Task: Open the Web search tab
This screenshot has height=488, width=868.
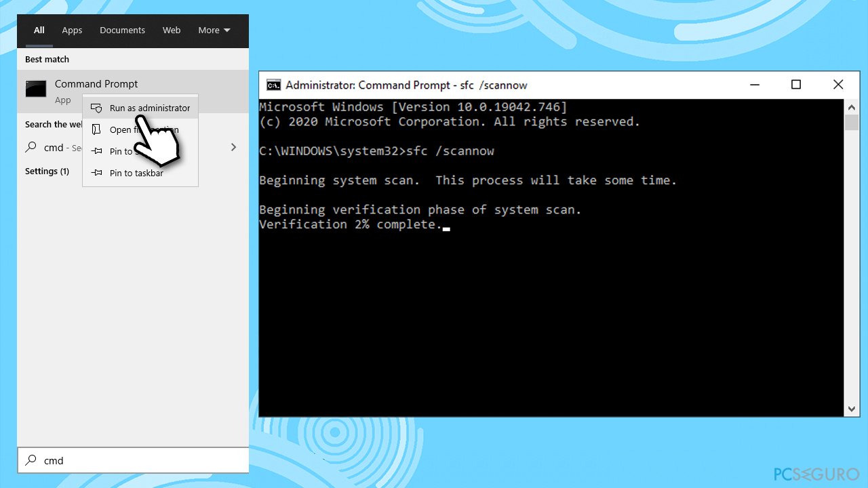Action: click(x=172, y=30)
